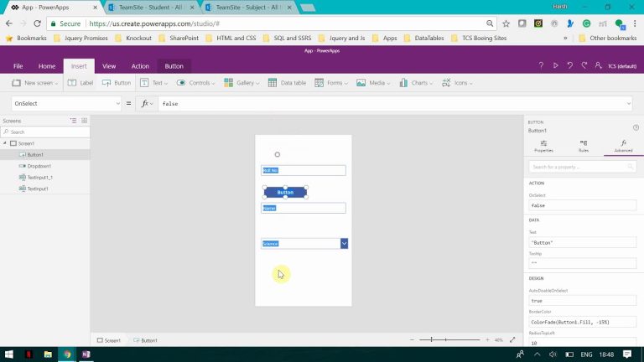Switch to the Home tab
Screen dimensions: 644x362
pos(47,66)
